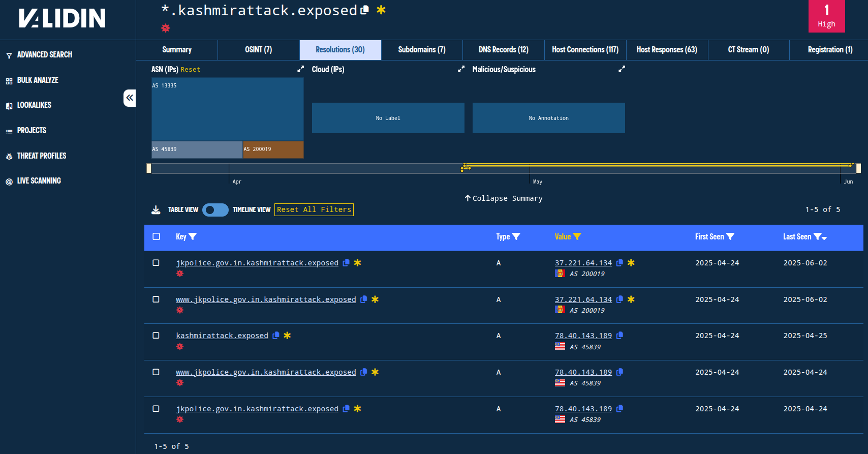Open first-row 37.221.64.134 IP link
The image size is (868, 454).
tap(583, 263)
